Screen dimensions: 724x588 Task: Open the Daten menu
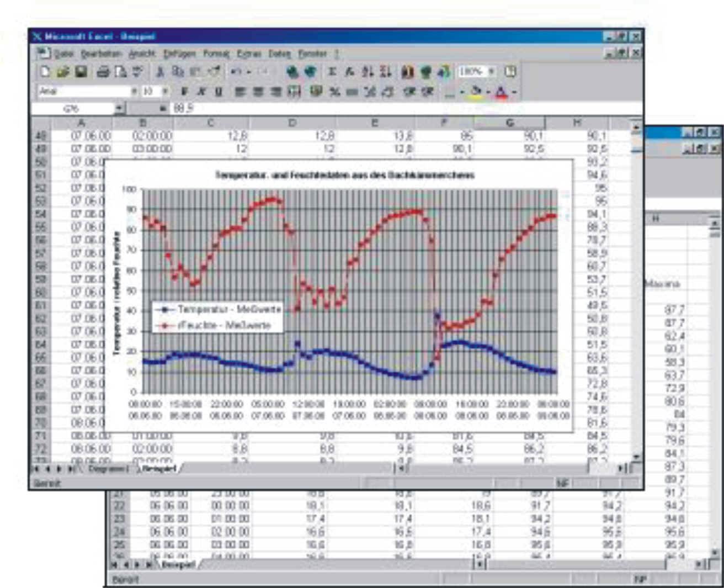point(279,54)
